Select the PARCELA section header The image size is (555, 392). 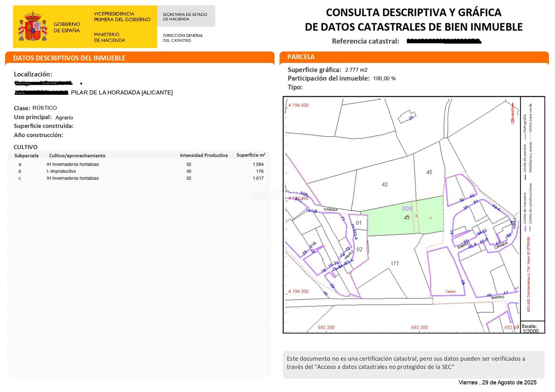(x=301, y=57)
